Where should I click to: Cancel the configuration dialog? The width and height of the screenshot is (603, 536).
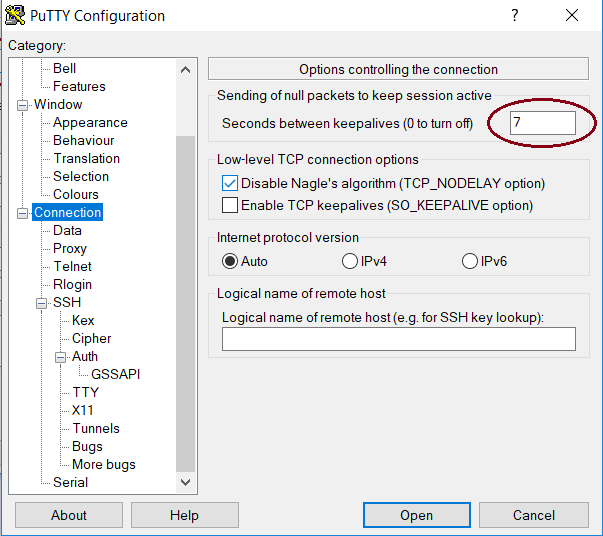pos(534,515)
